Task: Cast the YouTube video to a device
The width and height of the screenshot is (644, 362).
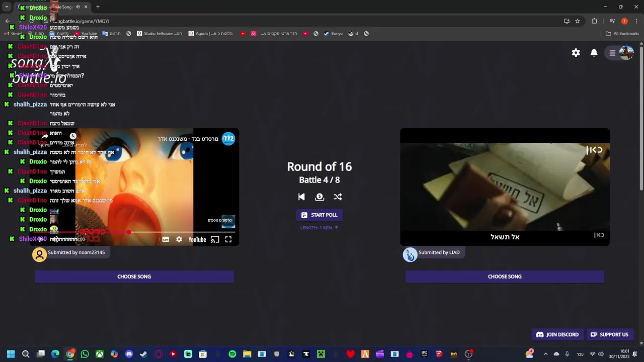Action: (215, 239)
